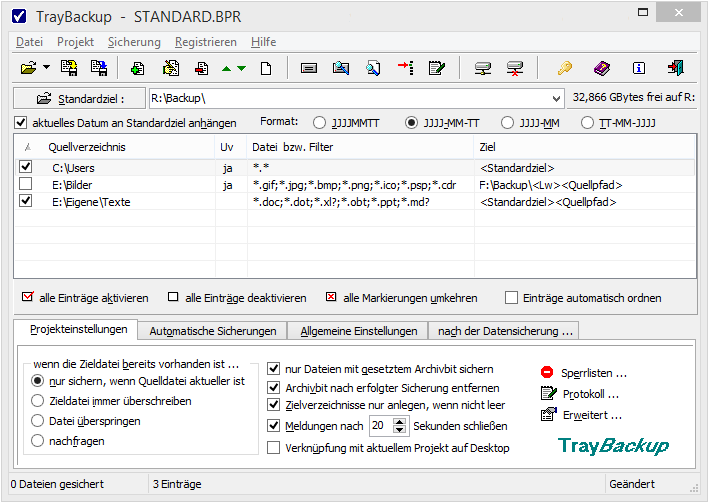This screenshot has width=709, height=502.
Task: Click the Ziel column header
Action: (x=583, y=147)
